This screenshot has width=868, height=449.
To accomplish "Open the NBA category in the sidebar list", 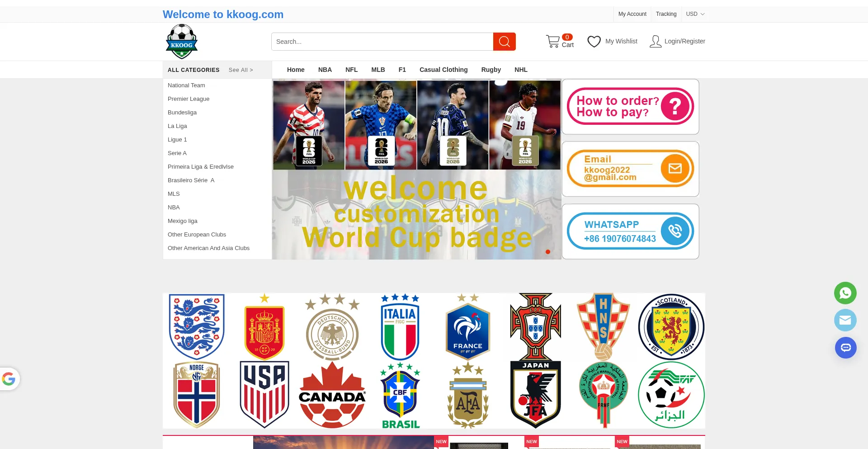I will point(174,208).
